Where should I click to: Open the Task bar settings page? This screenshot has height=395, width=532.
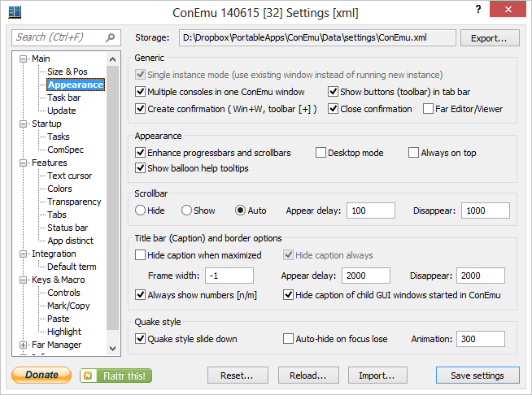click(x=63, y=98)
